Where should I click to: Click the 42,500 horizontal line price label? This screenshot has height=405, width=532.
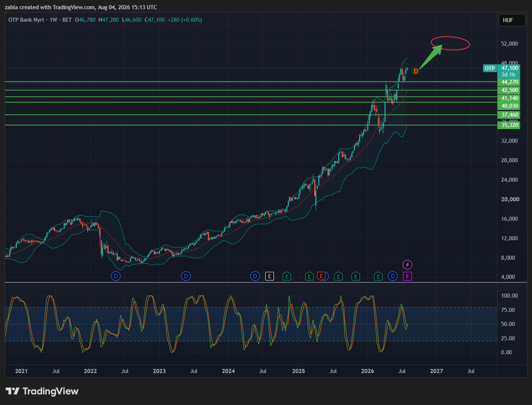tap(509, 90)
